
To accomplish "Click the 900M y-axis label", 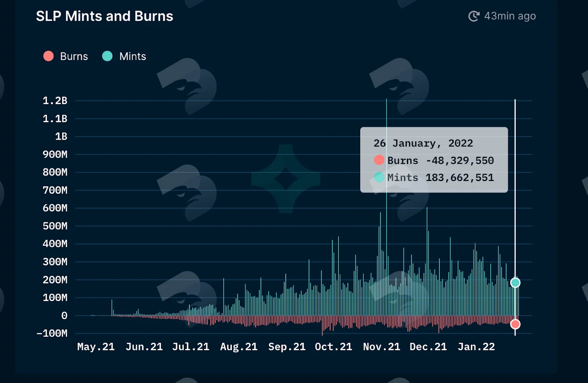I will tap(55, 154).
